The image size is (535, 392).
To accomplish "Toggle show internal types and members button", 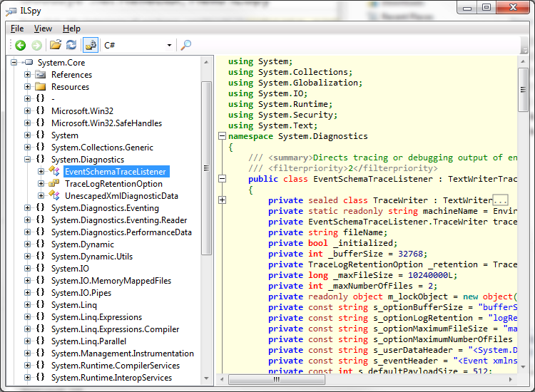I will tap(91, 45).
